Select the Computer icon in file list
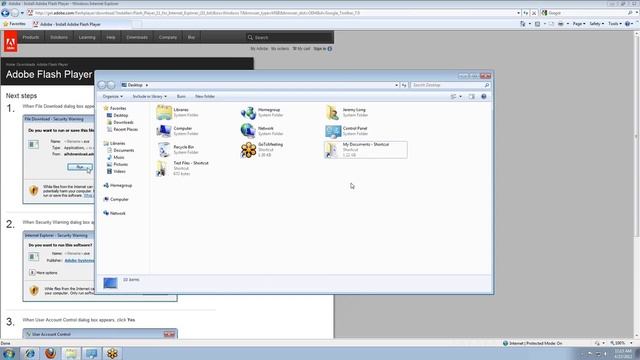The image size is (640, 360). tap(164, 131)
